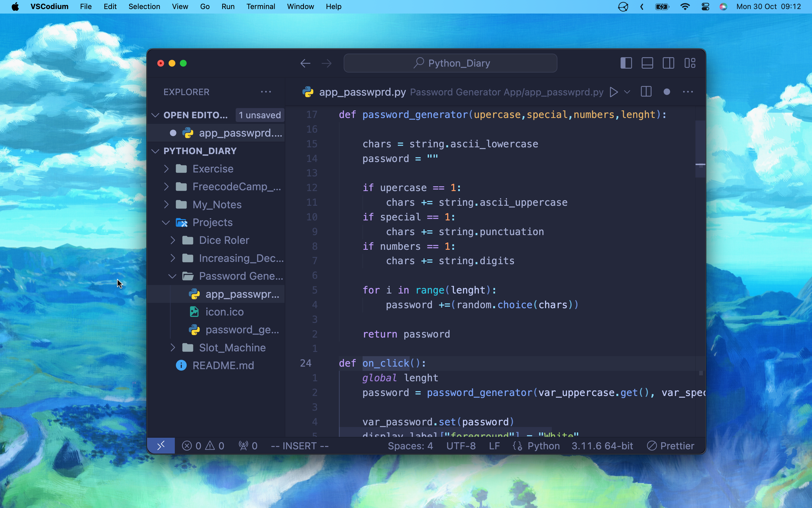Click the open-folder icon beside Password Gene...
Viewport: 812px width, 508px height.
(188, 276)
